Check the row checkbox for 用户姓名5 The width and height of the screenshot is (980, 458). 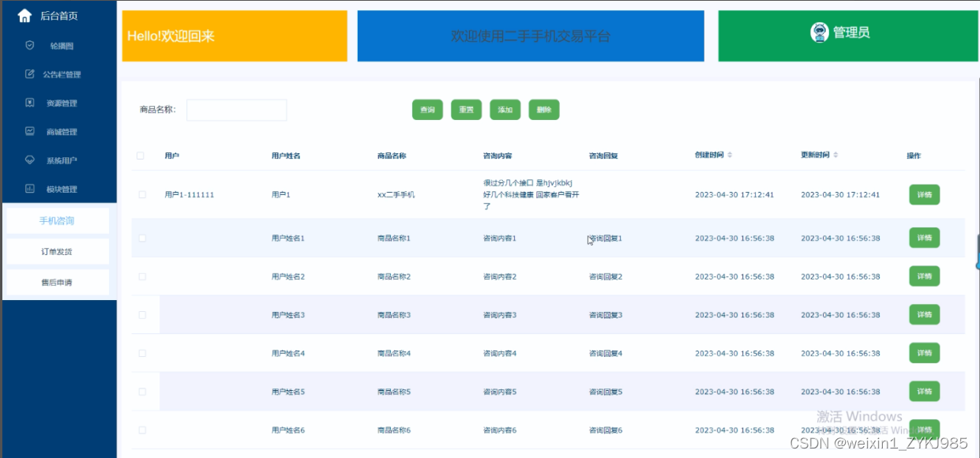pyautogui.click(x=142, y=392)
